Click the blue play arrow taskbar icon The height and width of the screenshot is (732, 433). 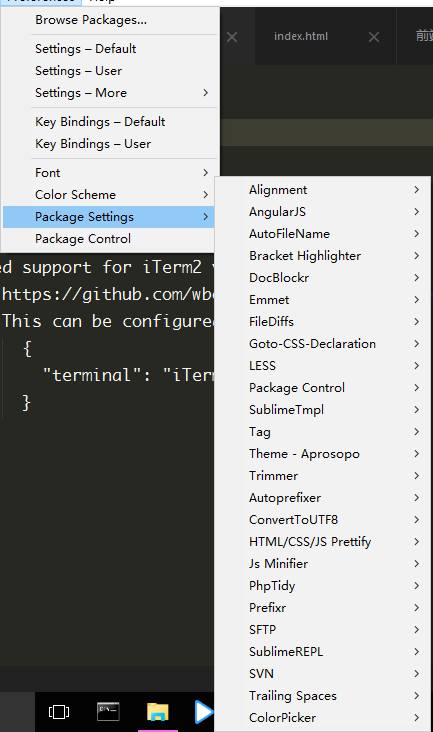[x=204, y=711]
